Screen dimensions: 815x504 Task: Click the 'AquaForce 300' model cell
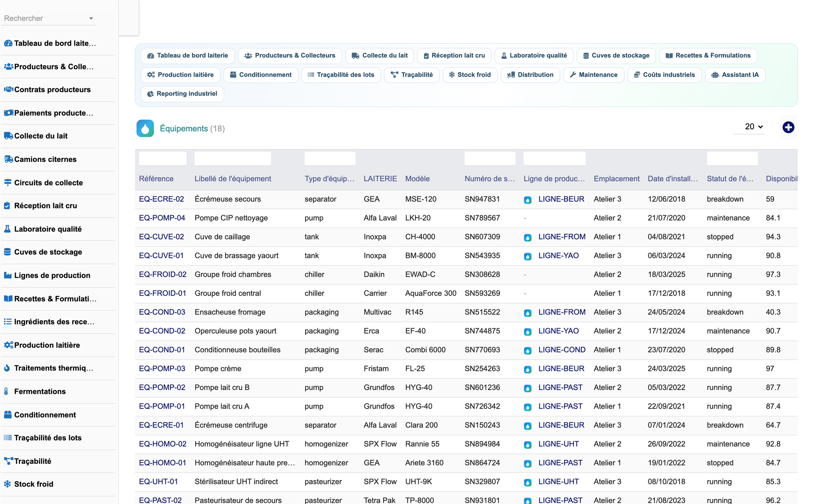431,293
